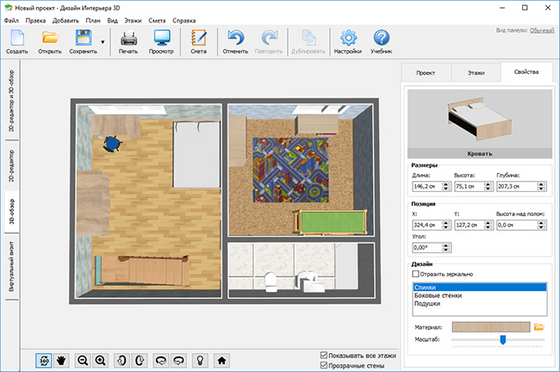Open a project with Открыть icon
Image resolution: width=560 pixels, height=372 pixels.
pos(50,38)
